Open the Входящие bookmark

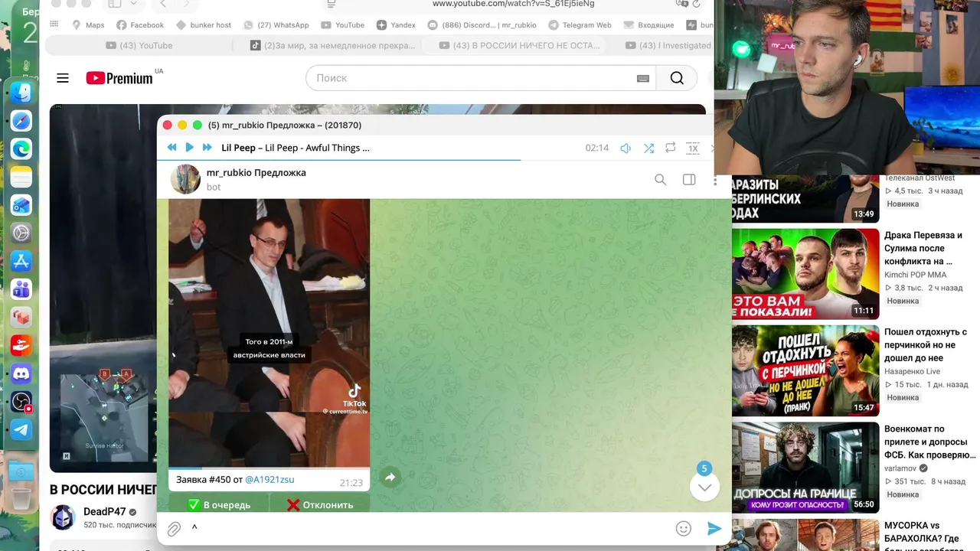coord(648,25)
